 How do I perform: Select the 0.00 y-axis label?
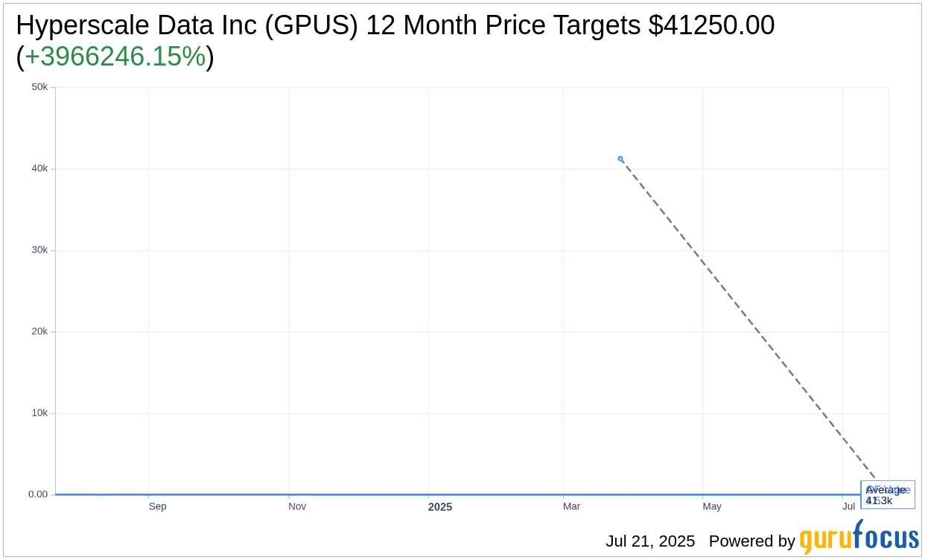[38, 494]
